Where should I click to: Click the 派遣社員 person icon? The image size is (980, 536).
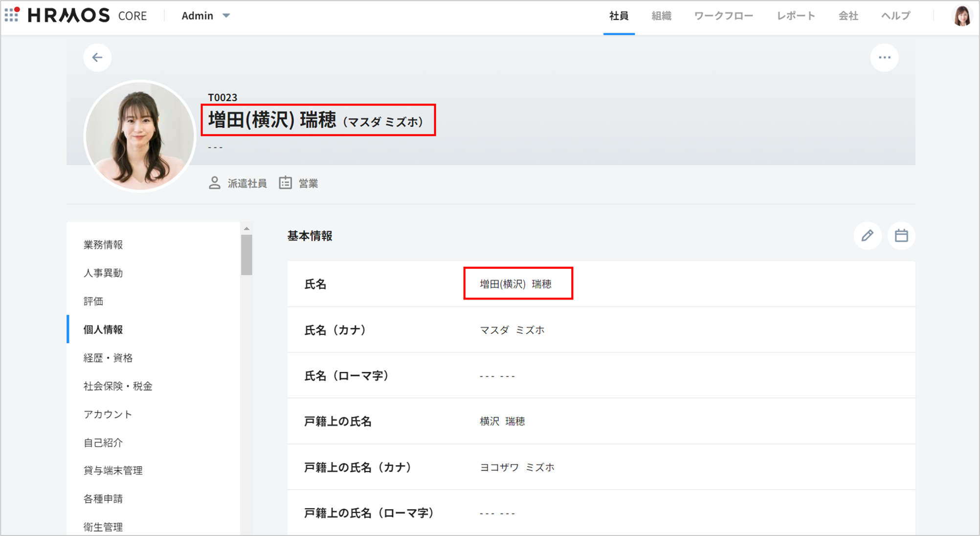214,183
